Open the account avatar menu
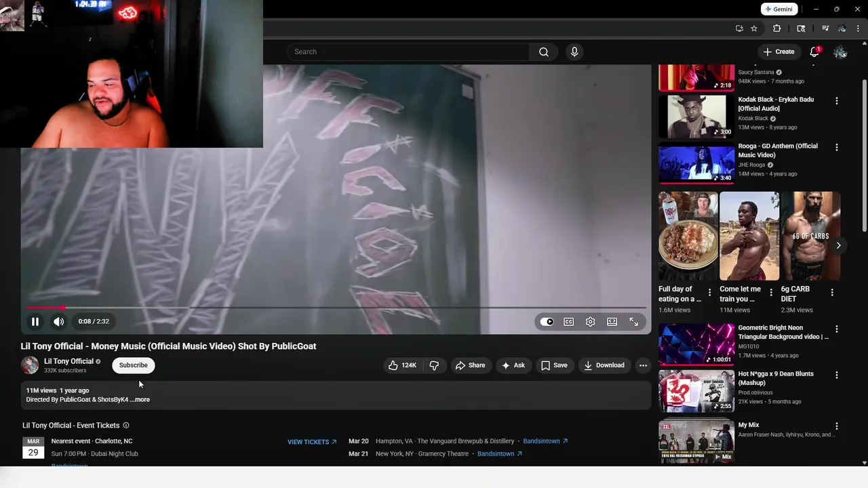This screenshot has height=488, width=868. (x=840, y=52)
